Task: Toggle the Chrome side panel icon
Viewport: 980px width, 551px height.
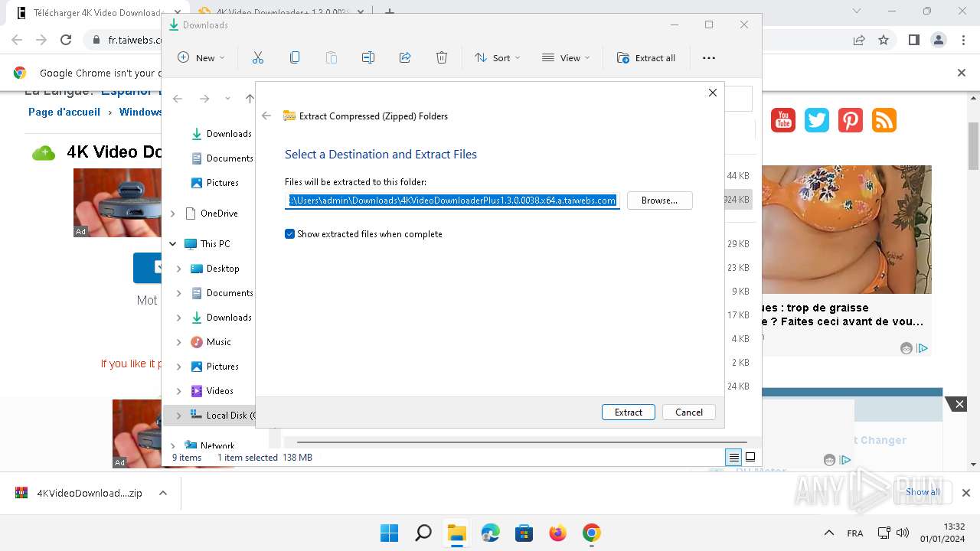Action: (913, 40)
